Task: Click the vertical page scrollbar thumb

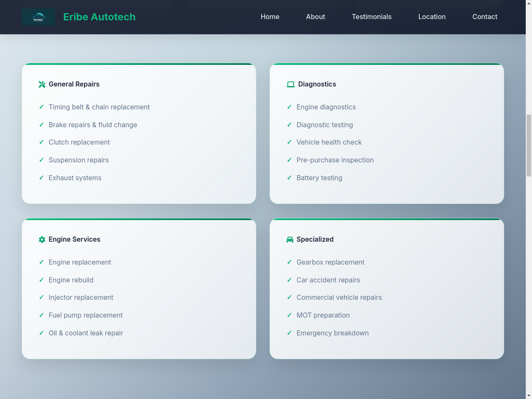Action: [529, 145]
